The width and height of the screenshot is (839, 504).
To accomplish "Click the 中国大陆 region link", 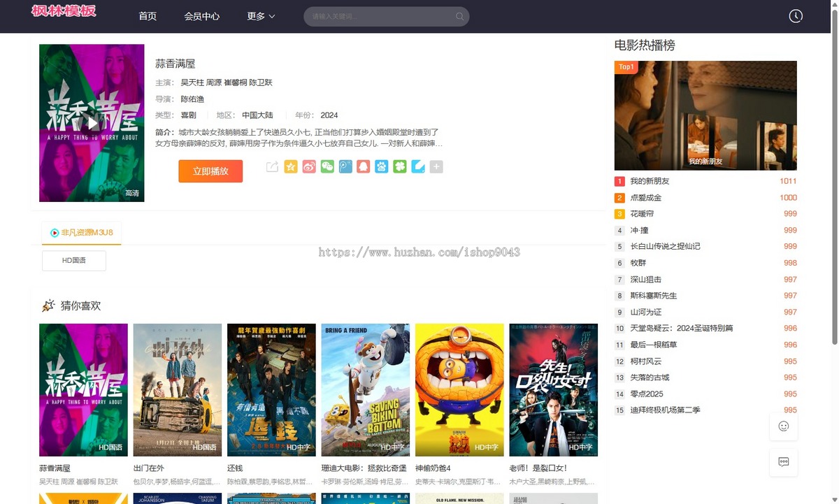I will (257, 115).
